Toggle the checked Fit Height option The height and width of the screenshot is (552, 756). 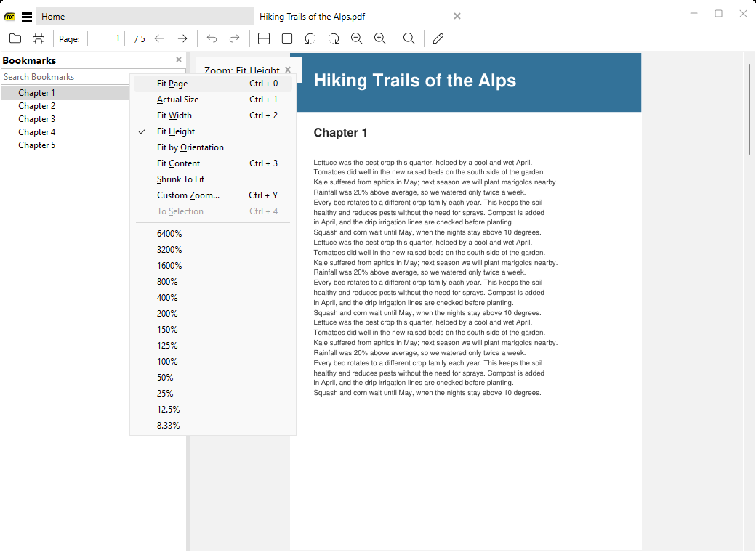(212, 131)
